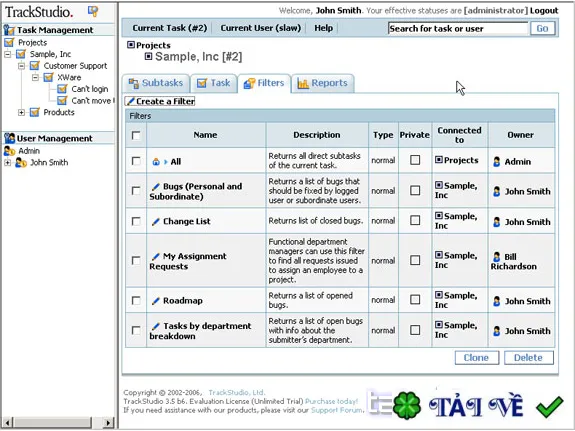This screenshot has height=431, width=575.
Task: Open the Reports tab
Action: (x=323, y=83)
